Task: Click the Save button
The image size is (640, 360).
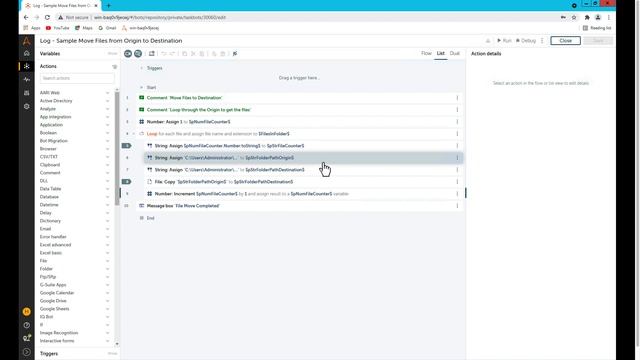Action: click(x=598, y=40)
